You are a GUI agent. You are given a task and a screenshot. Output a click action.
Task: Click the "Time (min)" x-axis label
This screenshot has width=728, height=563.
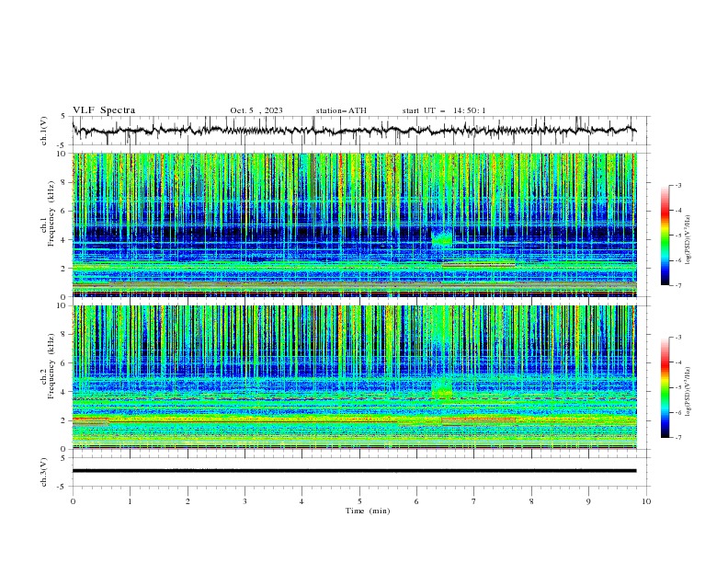point(368,511)
